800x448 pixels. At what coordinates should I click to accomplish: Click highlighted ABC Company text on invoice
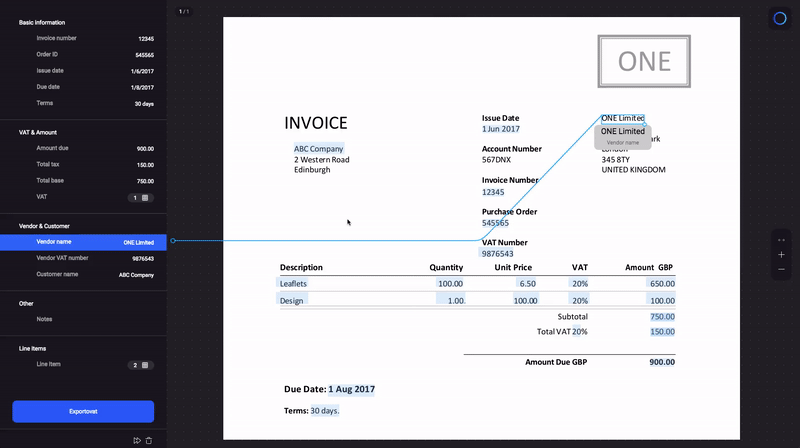318,149
